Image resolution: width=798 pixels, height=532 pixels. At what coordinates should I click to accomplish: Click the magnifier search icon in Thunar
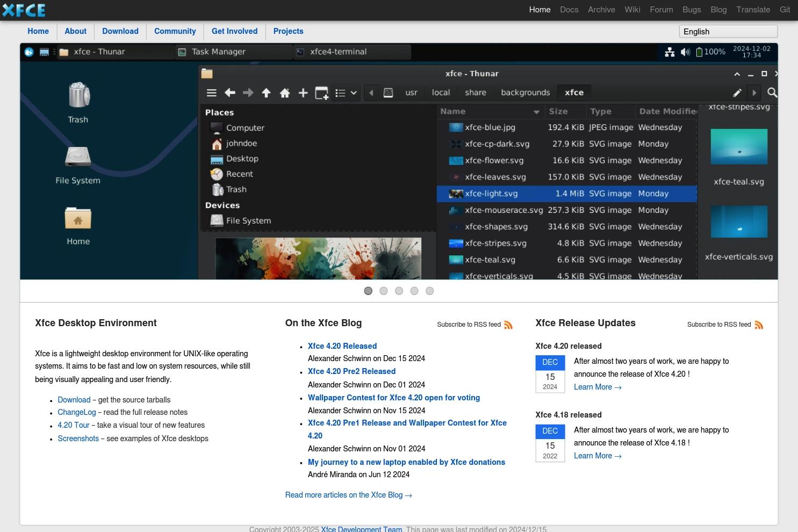[772, 92]
